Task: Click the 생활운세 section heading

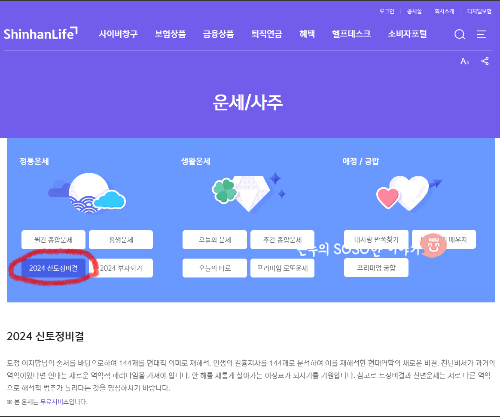Action: tap(196, 161)
